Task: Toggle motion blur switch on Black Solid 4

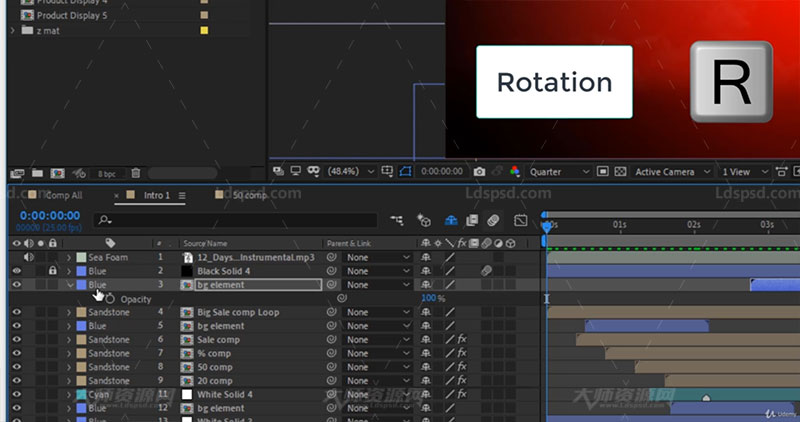Action: coord(486,271)
